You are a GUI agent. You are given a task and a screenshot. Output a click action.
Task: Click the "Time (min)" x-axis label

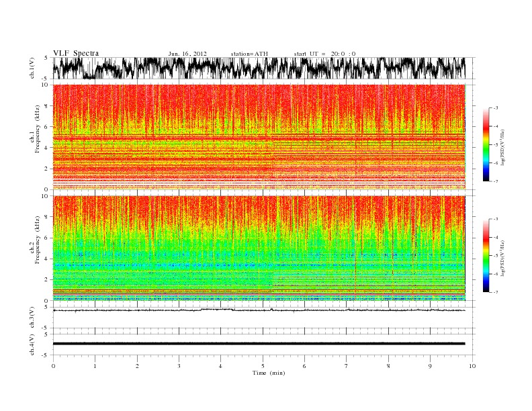coord(269,373)
